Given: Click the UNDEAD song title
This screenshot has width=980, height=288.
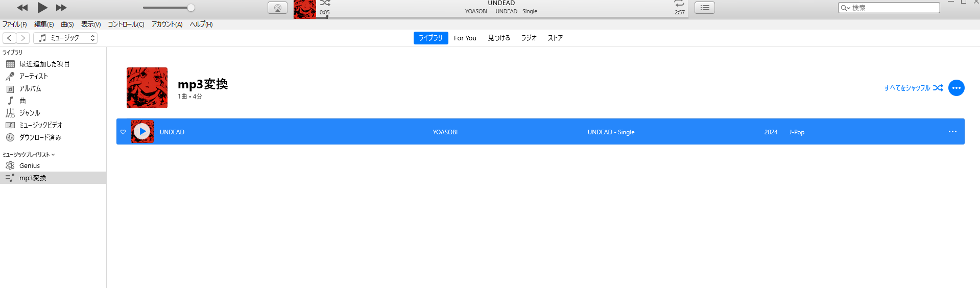Looking at the screenshot, I should (x=172, y=132).
